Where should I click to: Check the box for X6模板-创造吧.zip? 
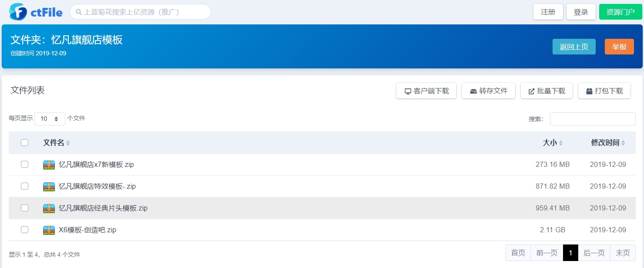(24, 230)
